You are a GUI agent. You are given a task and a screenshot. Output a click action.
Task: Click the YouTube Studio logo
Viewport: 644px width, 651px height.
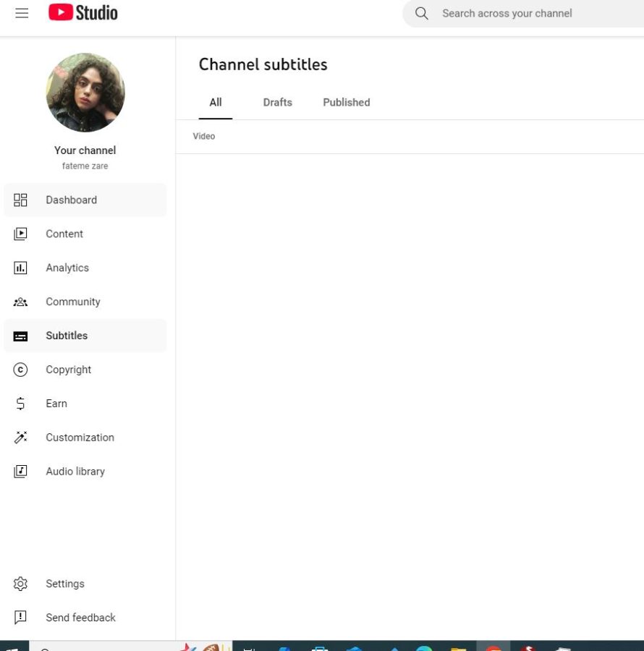point(83,12)
